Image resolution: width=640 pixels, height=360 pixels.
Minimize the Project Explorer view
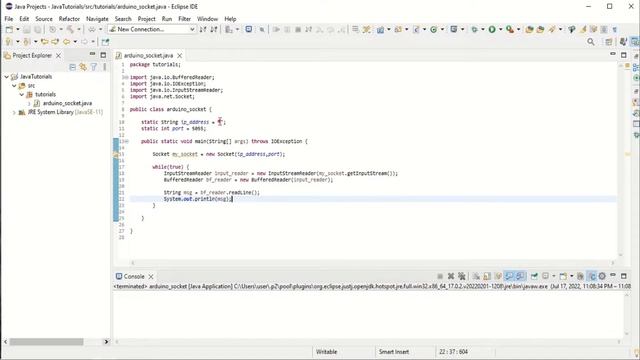(x=92, y=54)
